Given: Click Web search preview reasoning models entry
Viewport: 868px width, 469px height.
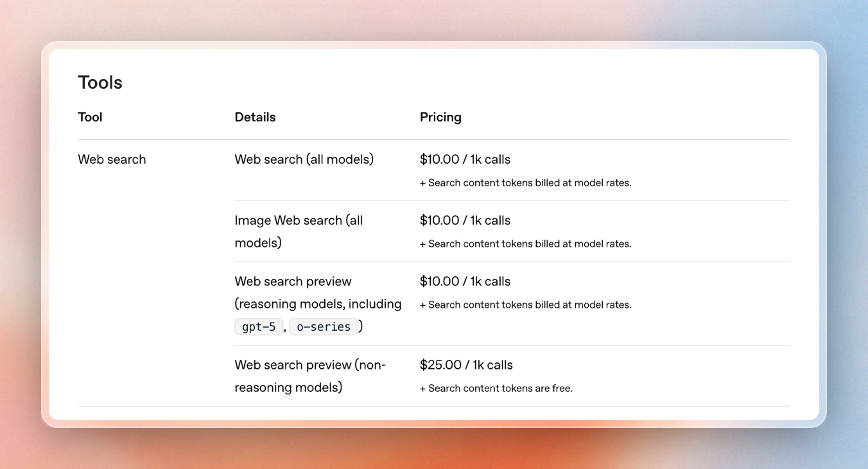Looking at the screenshot, I should click(x=318, y=304).
